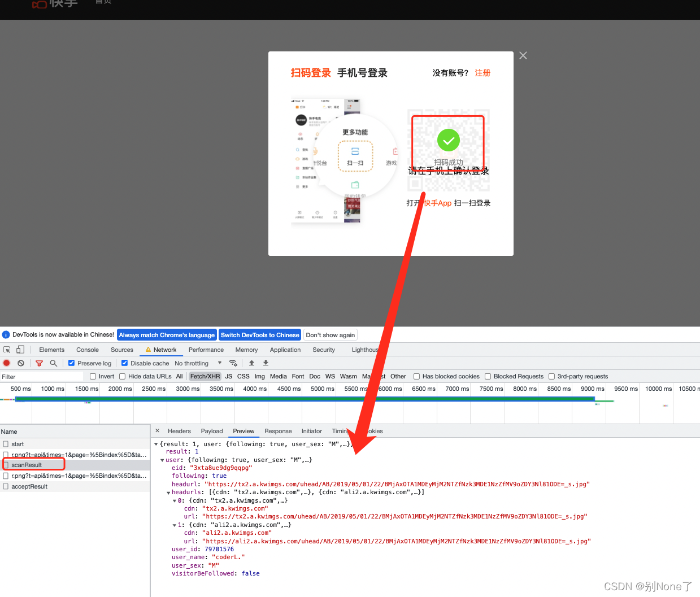Stop recording the network log
This screenshot has height=597, width=700.
pos(7,363)
